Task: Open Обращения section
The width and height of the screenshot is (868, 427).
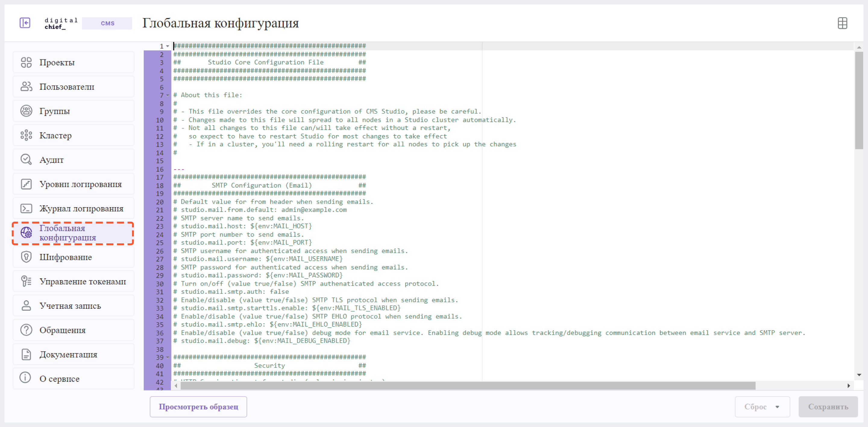Action: (74, 330)
